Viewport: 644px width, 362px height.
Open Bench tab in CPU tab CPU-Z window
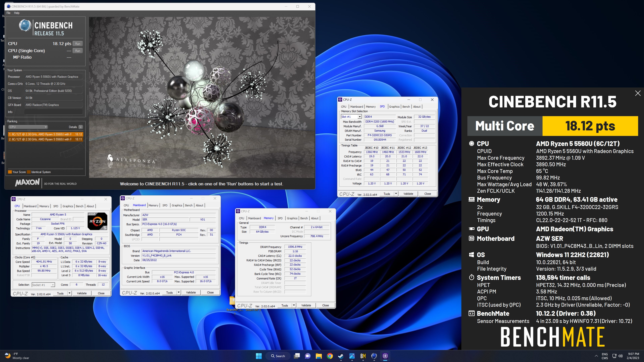click(x=79, y=206)
